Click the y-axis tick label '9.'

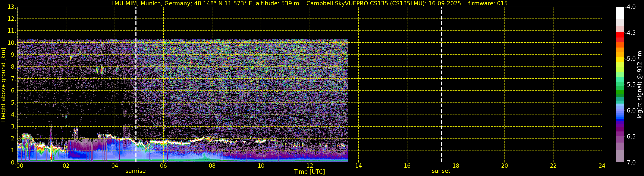point(13,55)
